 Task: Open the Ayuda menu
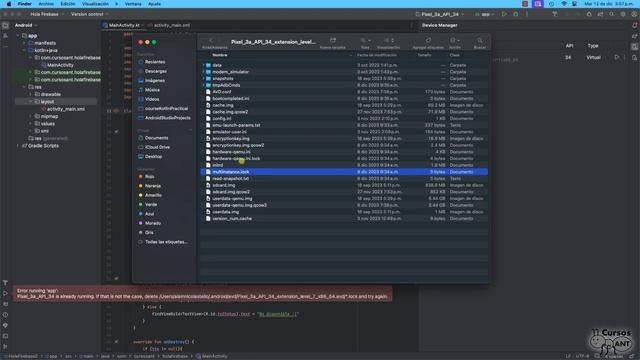pyautogui.click(x=154, y=4)
